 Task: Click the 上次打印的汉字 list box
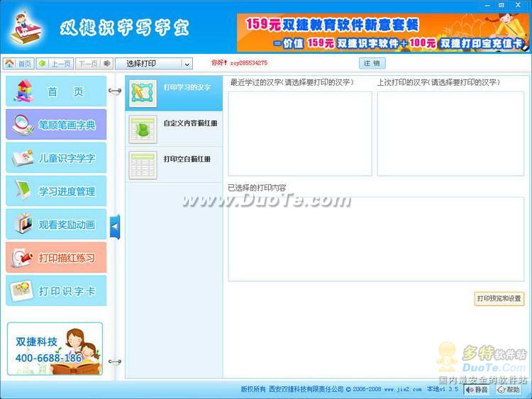click(x=450, y=133)
